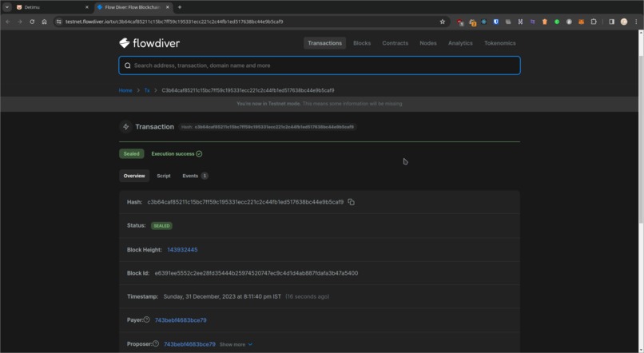Go back in browser history

point(8,22)
